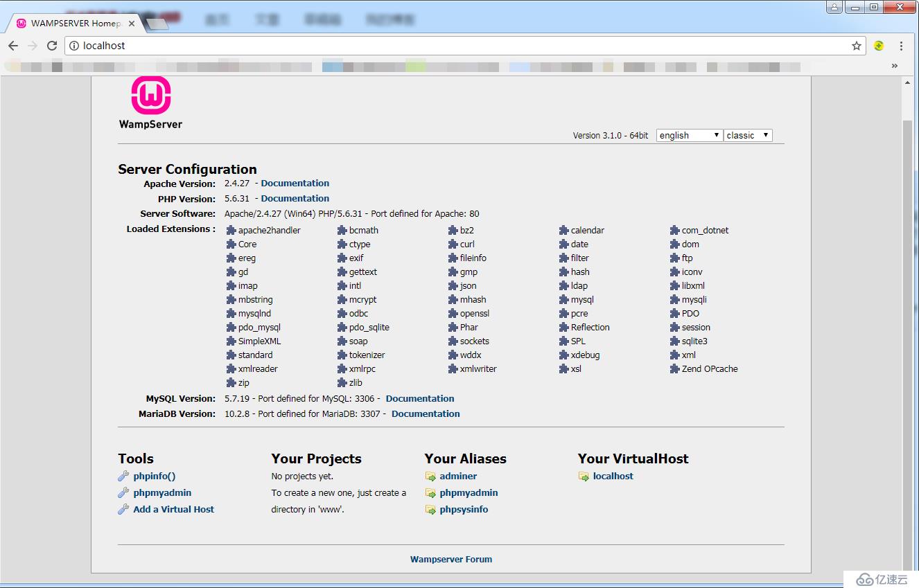Click the green extension icon in toolbar
The height and width of the screenshot is (588, 919).
(x=879, y=46)
